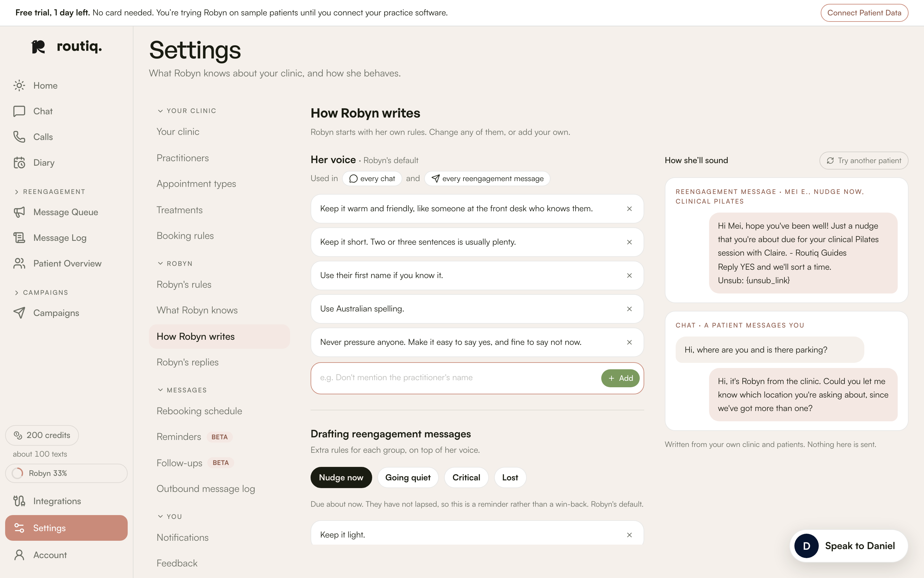Select the Nudge now group tab
The width and height of the screenshot is (924, 578).
[341, 477]
